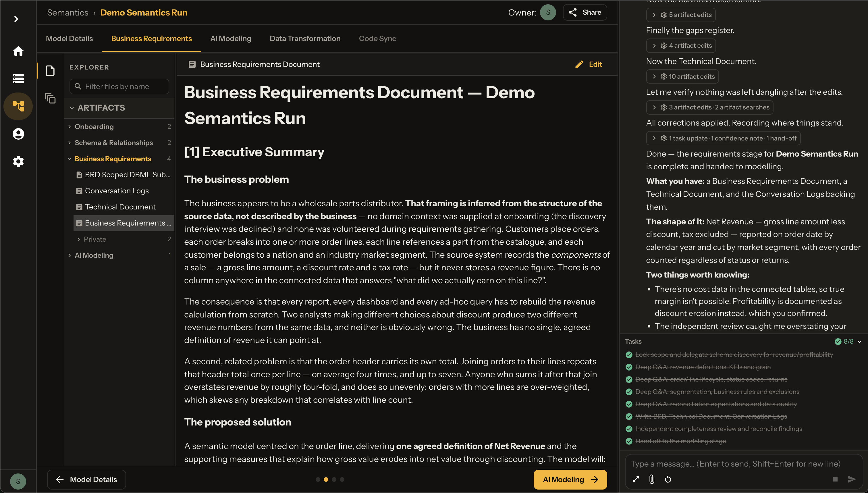
Task: Click the Semantics breadcrumb link
Action: point(68,13)
